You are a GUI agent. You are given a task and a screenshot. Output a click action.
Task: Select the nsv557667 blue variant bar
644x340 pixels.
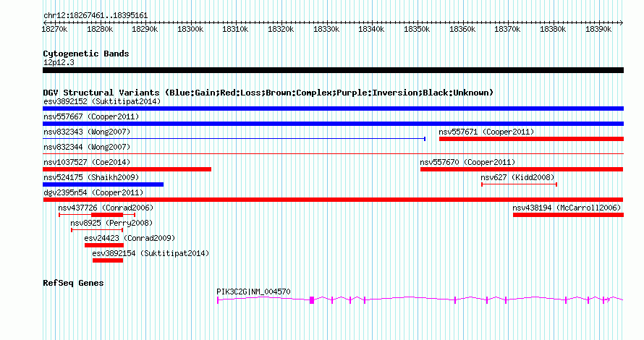[333, 124]
